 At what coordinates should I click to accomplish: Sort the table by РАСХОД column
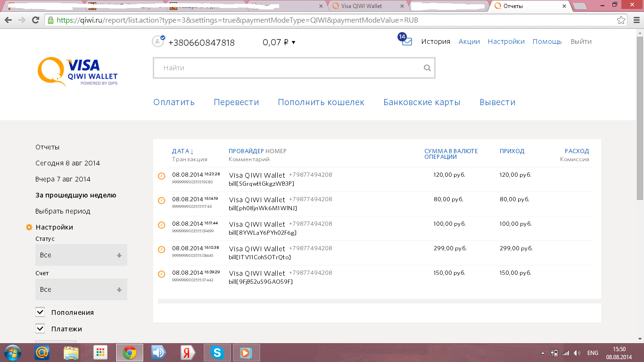[577, 151]
